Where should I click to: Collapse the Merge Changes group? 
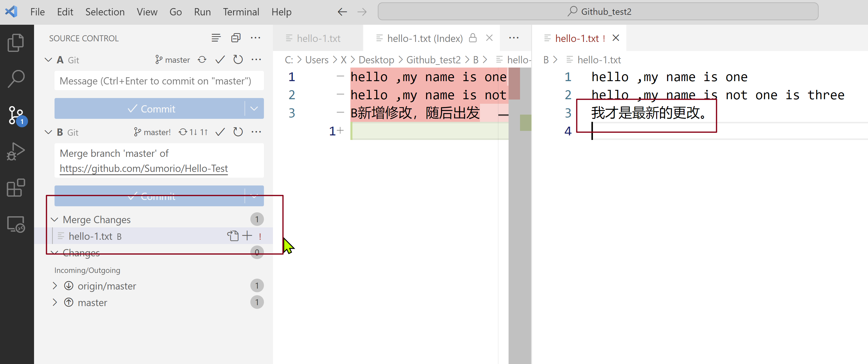pos(55,220)
